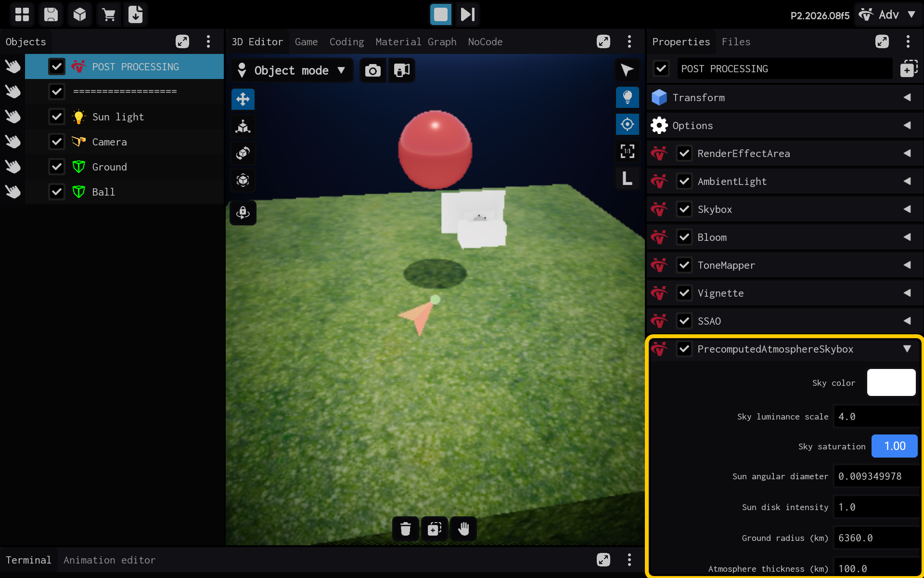Disable the SSAO component checkbox
924x578 pixels.
tap(684, 321)
